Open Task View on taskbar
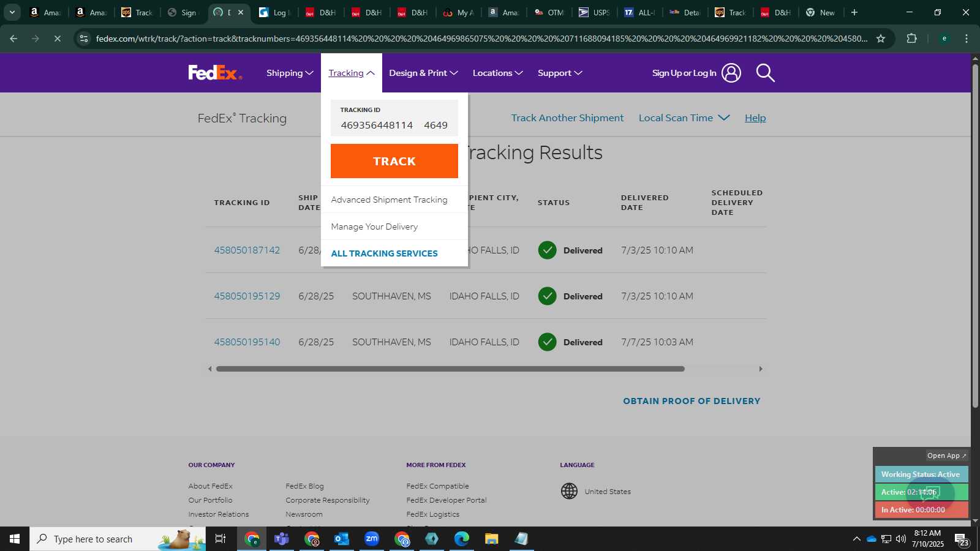The width and height of the screenshot is (980, 551). (221, 539)
